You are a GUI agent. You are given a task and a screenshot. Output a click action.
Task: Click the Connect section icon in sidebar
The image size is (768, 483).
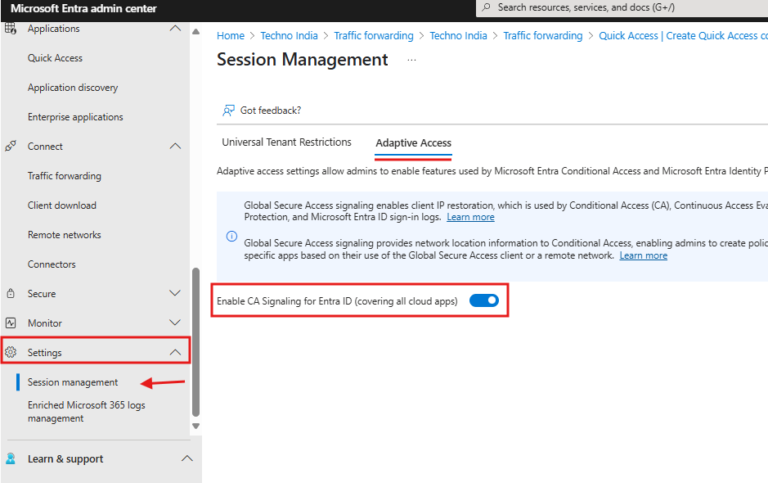coord(11,146)
